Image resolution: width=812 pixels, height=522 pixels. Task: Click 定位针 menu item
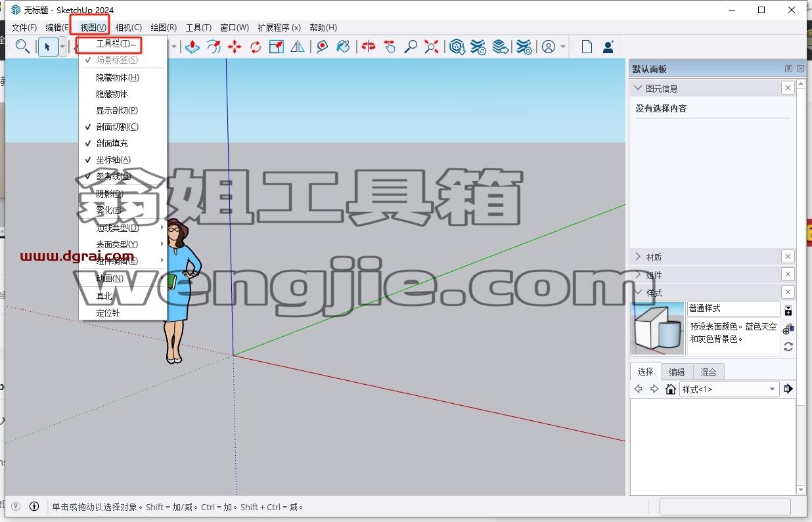click(122, 313)
